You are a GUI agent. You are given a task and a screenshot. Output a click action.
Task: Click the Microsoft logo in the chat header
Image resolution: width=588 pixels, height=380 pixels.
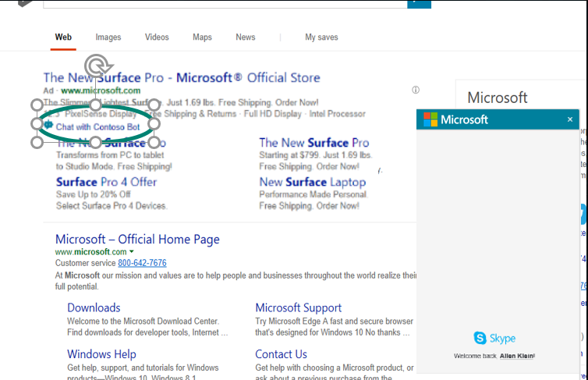tap(430, 119)
